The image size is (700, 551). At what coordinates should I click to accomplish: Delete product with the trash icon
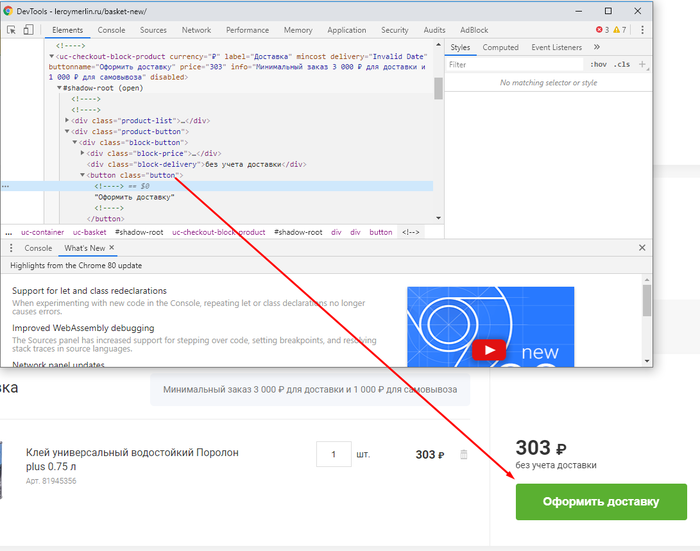click(463, 455)
